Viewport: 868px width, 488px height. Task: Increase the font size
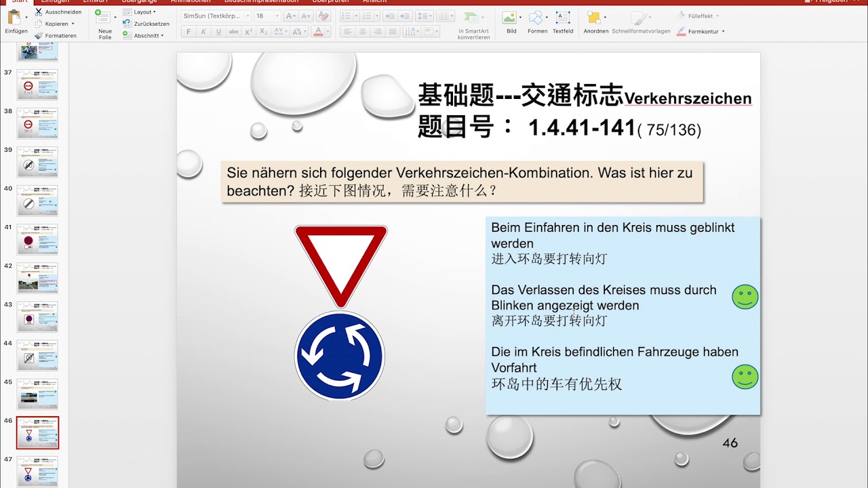click(290, 16)
